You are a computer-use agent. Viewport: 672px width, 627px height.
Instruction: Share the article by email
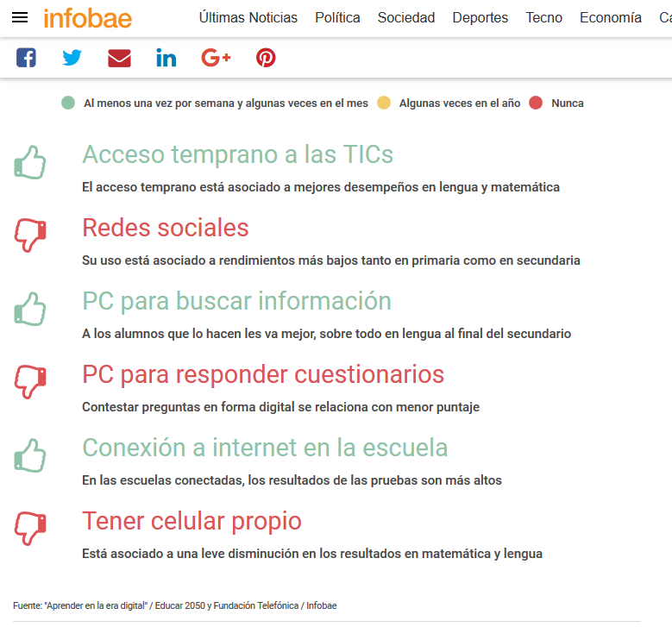[x=119, y=58]
